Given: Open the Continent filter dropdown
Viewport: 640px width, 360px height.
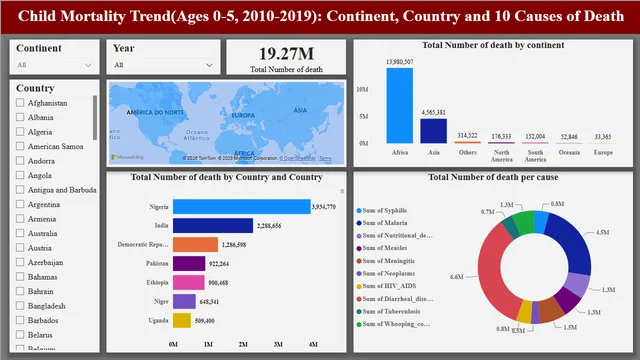Looking at the screenshot, I should [x=54, y=65].
